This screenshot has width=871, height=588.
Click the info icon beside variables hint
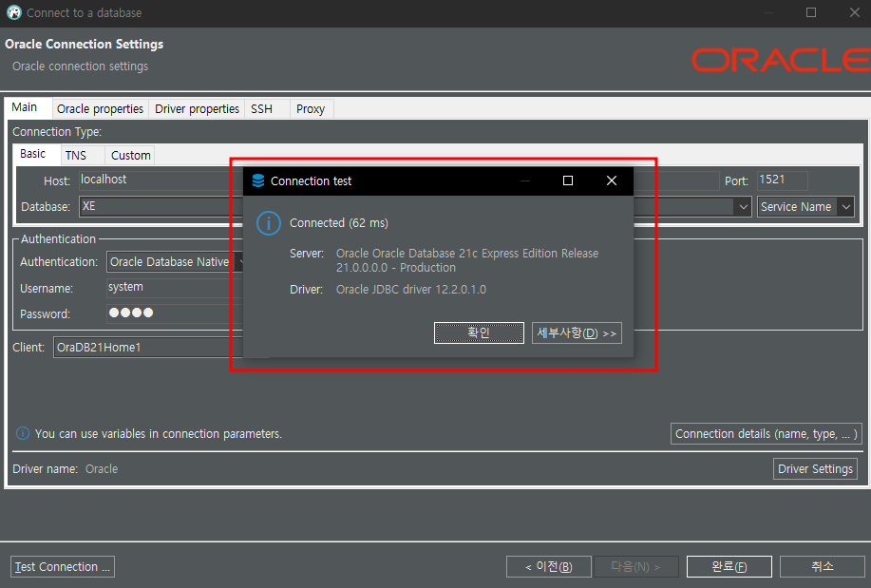click(22, 433)
